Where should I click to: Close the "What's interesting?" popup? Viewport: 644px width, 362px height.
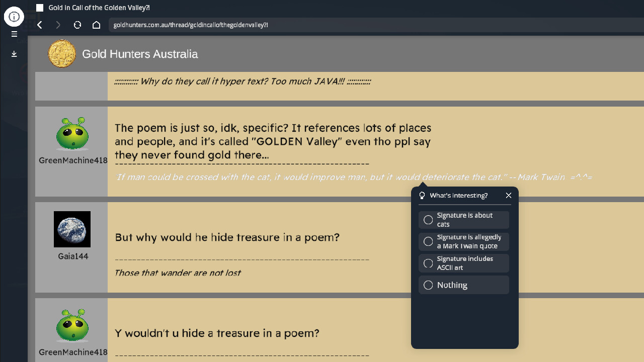[509, 196]
